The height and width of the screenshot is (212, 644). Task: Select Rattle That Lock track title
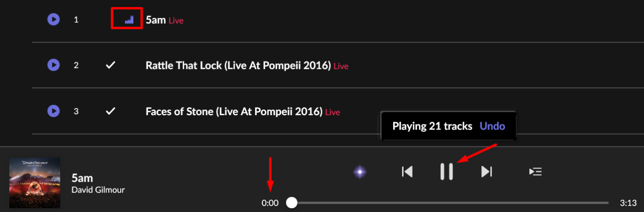click(x=238, y=66)
